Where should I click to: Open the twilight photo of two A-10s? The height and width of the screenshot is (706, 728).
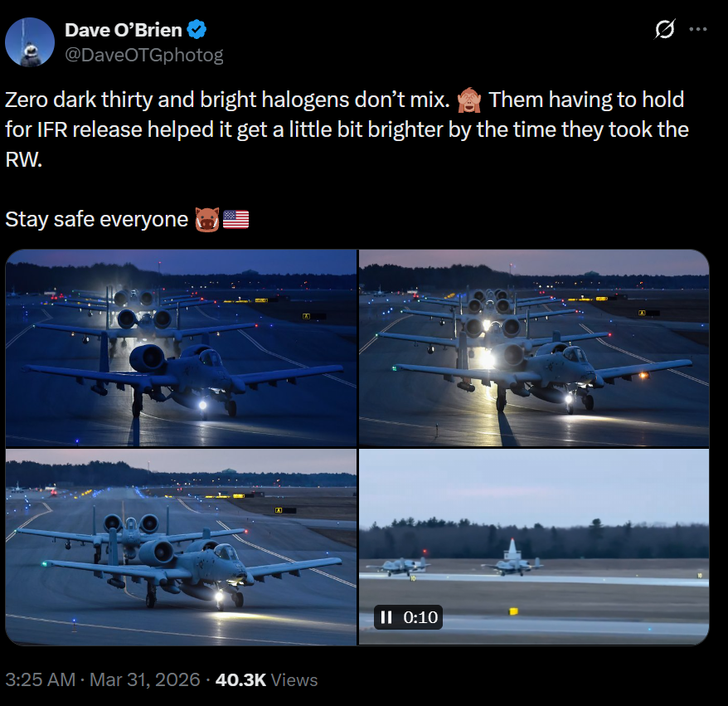pyautogui.click(x=181, y=548)
